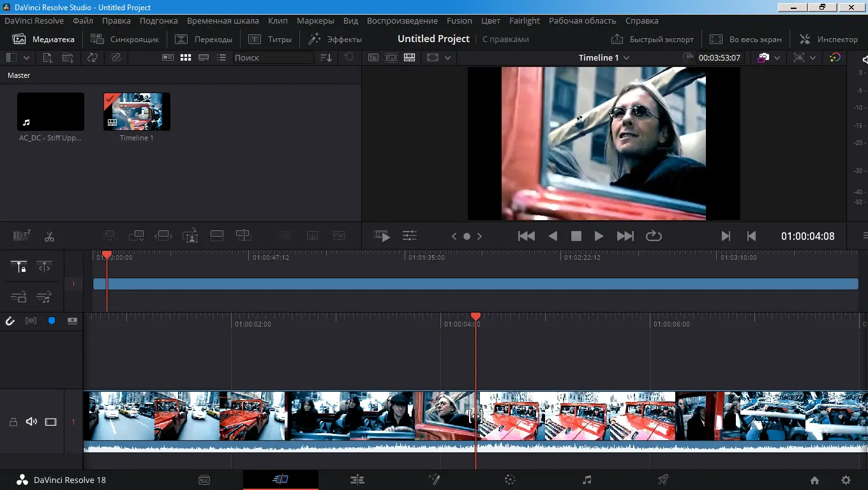Viewport: 868px width, 490px height.
Task: Open the media pool view options chevron
Action: click(x=27, y=57)
